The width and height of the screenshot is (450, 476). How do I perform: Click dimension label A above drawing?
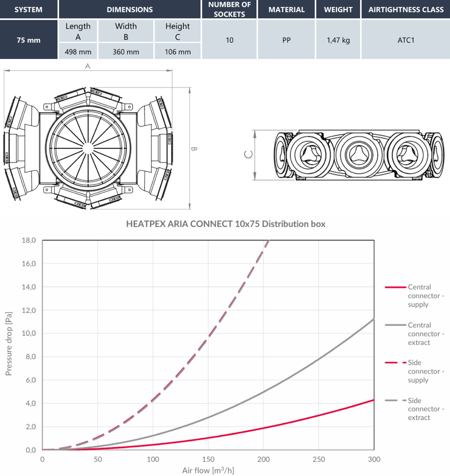click(x=88, y=66)
